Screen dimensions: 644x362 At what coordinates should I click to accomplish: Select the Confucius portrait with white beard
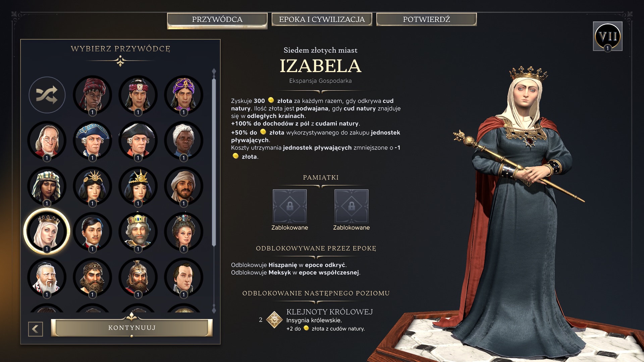47,277
